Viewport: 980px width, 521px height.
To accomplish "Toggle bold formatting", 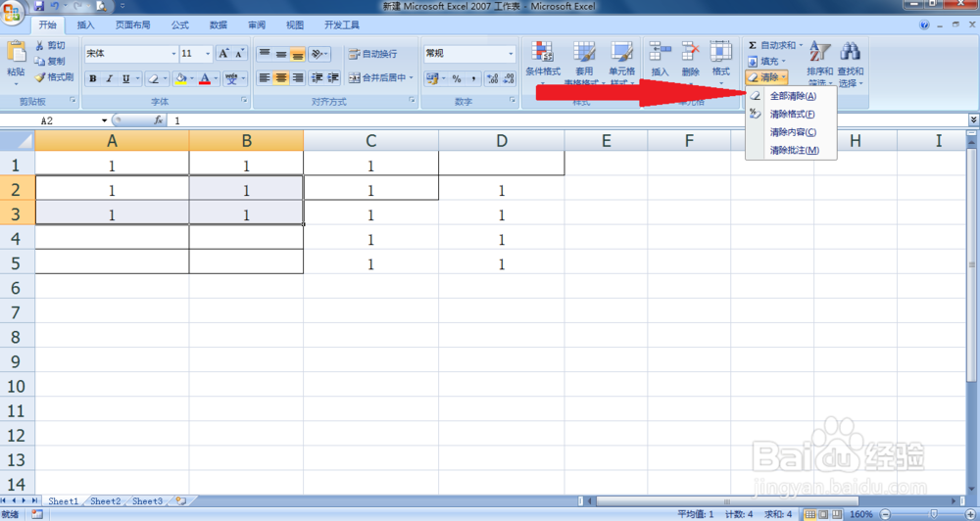I will tap(92, 78).
